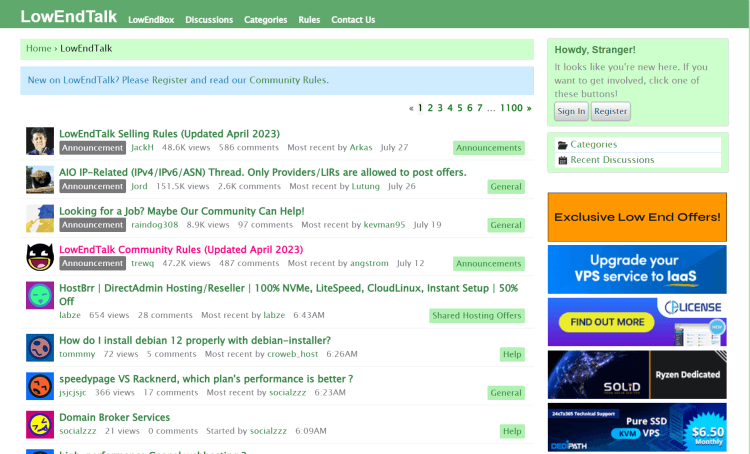
Task: Open Lutung most recent commenter link
Action: click(x=365, y=186)
